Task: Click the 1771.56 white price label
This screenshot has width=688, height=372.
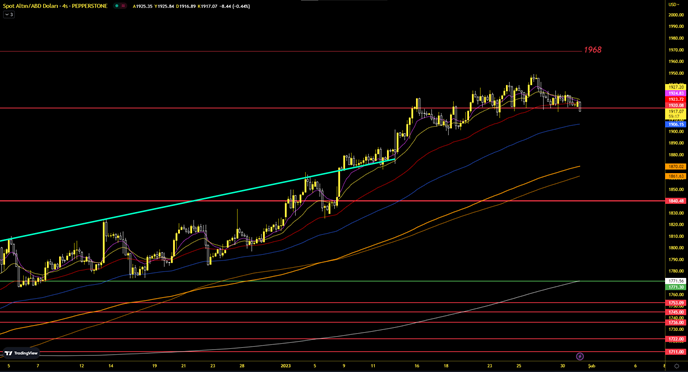Action: point(676,281)
